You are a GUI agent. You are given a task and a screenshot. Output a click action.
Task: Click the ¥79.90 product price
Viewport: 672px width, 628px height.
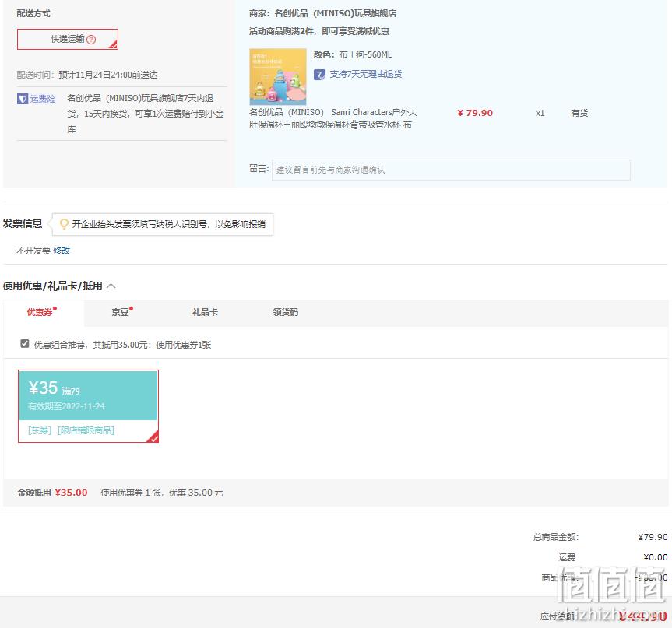coord(475,113)
